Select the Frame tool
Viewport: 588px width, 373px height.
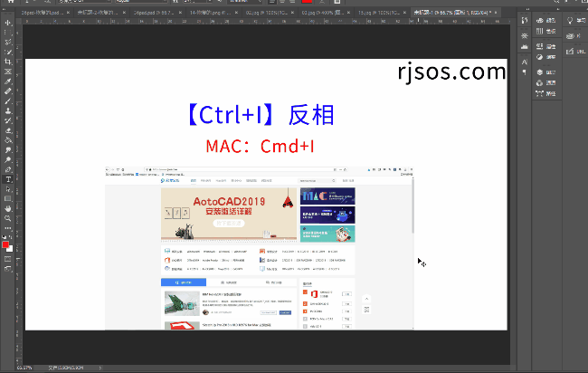[8, 72]
